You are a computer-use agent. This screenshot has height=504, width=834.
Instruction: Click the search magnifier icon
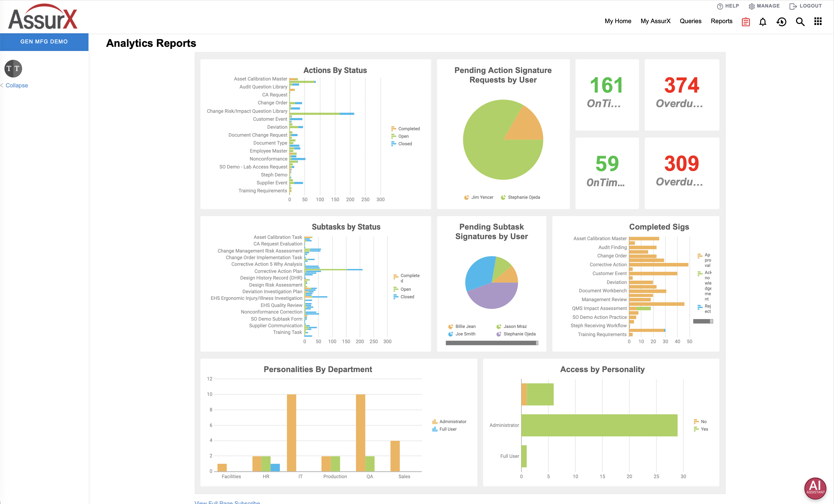pos(800,22)
